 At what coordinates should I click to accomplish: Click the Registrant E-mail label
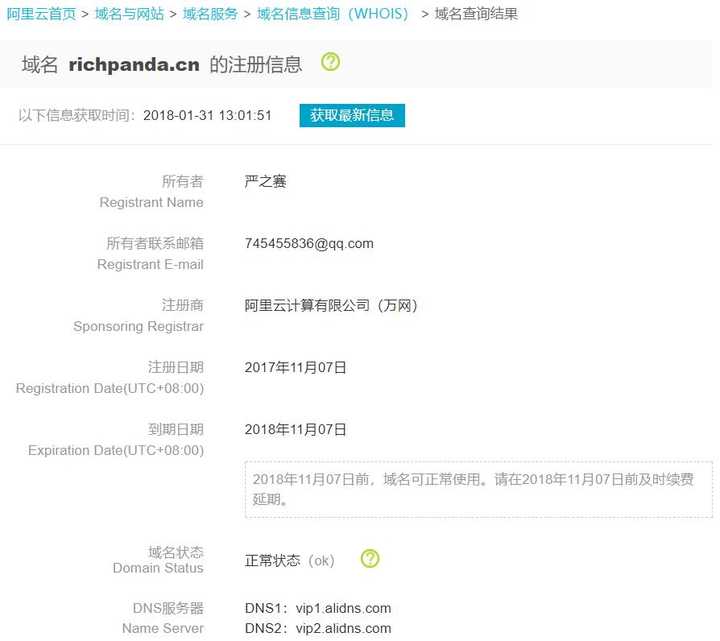pos(150,264)
